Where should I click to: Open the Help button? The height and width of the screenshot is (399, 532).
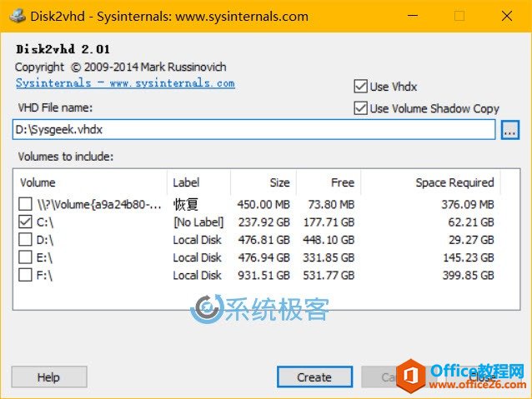(49, 377)
